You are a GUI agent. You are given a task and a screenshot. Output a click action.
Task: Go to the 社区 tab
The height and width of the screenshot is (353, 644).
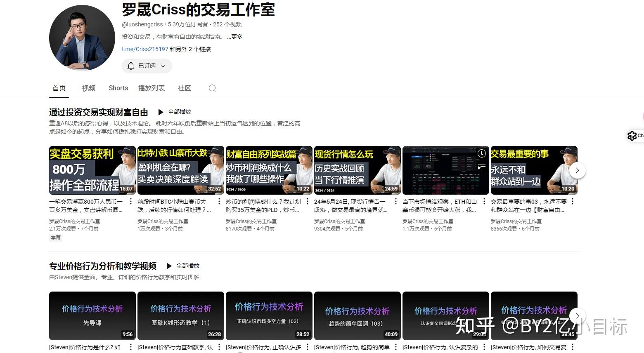pyautogui.click(x=184, y=88)
